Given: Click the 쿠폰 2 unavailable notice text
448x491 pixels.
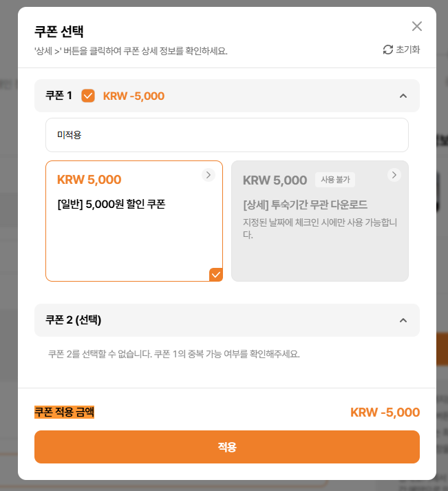Looking at the screenshot, I should tap(173, 355).
